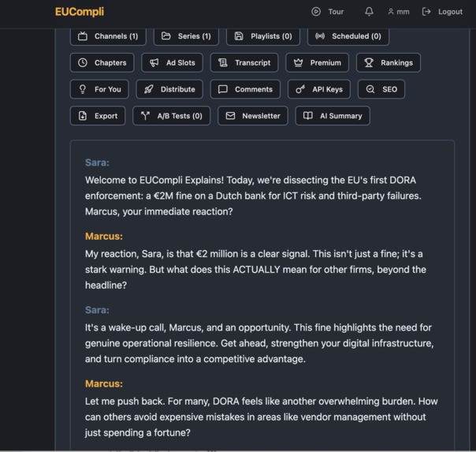Open Newsletter
The height and width of the screenshot is (452, 476).
[252, 116]
